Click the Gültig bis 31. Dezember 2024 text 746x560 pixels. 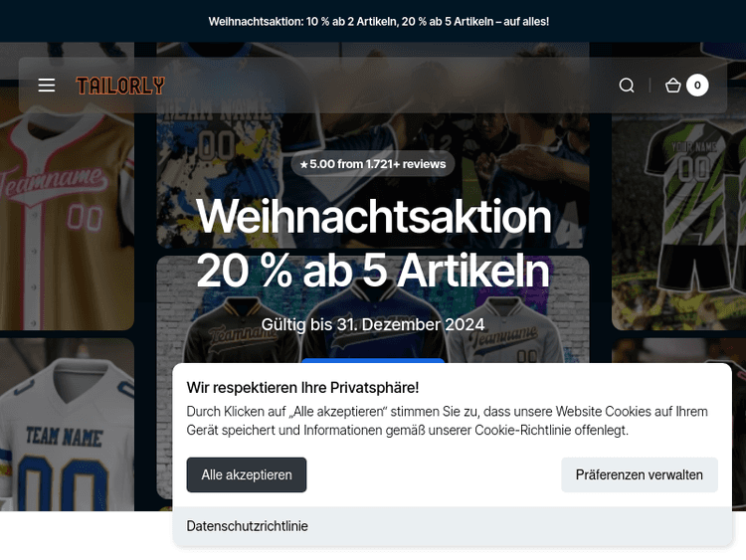(x=373, y=324)
